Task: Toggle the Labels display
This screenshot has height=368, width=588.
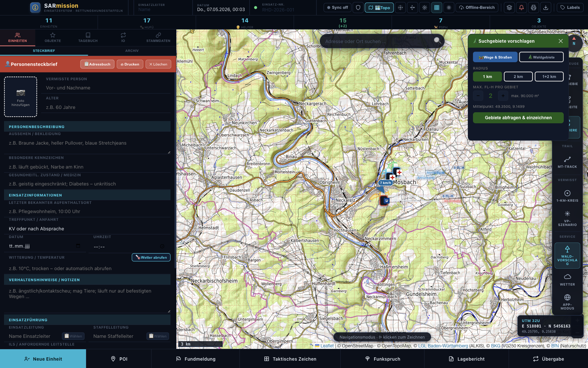Action: tap(570, 7)
